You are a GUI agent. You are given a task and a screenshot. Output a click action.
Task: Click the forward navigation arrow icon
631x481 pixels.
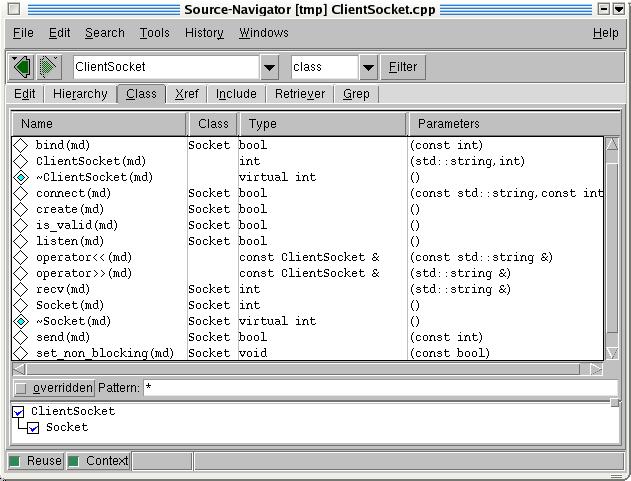point(48,67)
